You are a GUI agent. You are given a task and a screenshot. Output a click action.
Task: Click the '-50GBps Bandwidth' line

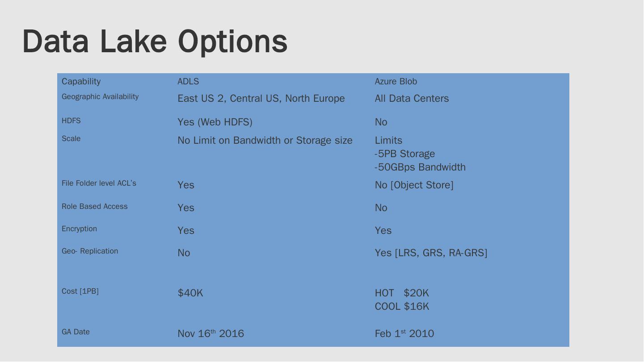(x=420, y=167)
